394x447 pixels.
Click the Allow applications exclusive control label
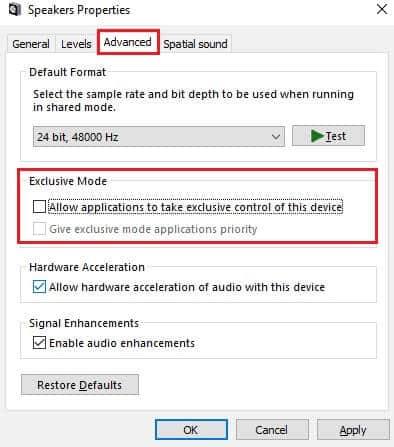point(196,207)
